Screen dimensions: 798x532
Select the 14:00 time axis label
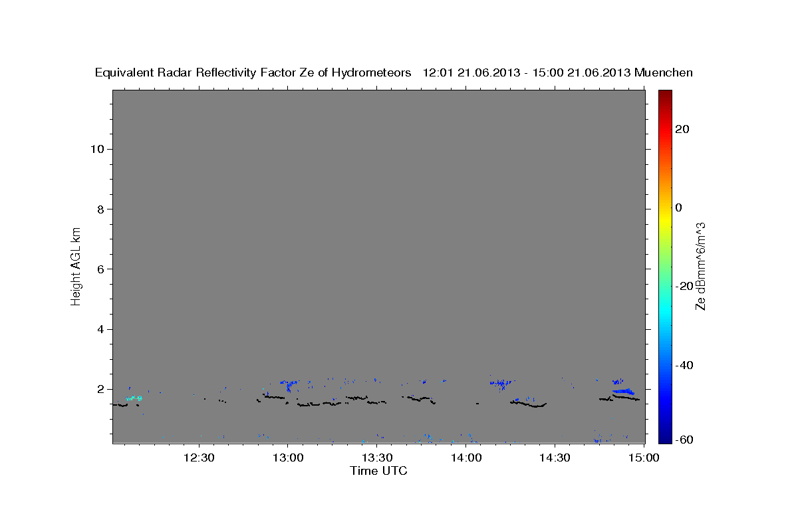pos(466,458)
